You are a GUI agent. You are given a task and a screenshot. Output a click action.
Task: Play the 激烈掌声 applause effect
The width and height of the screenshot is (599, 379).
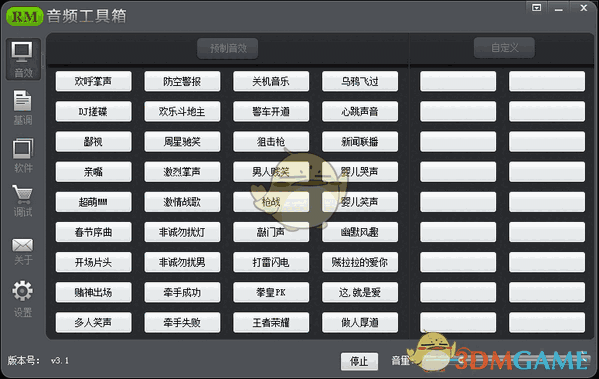pos(182,172)
